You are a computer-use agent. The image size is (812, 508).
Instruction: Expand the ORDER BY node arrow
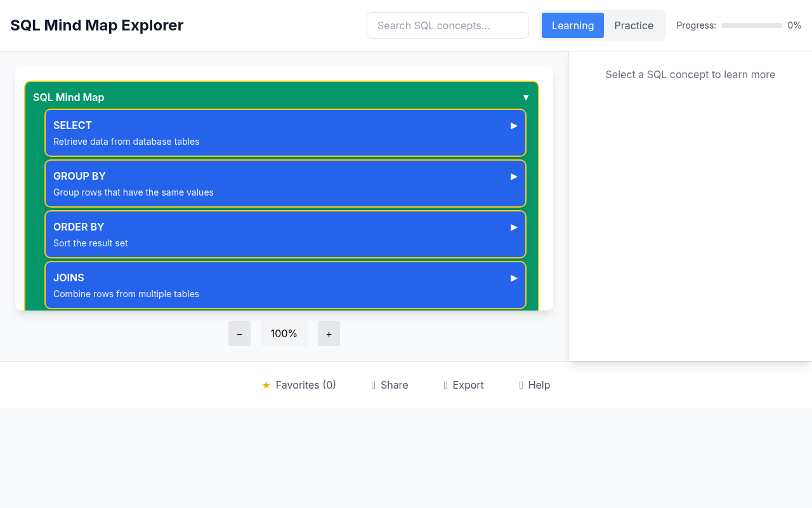pos(513,227)
